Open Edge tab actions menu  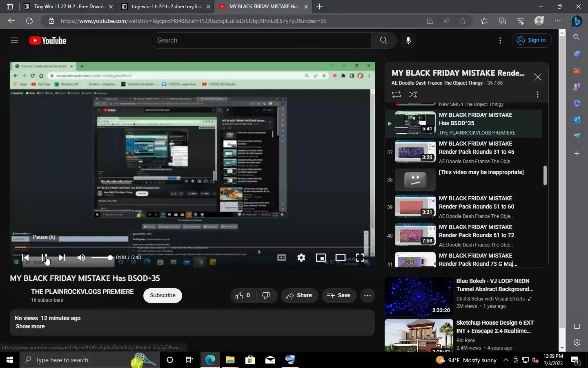(10, 7)
